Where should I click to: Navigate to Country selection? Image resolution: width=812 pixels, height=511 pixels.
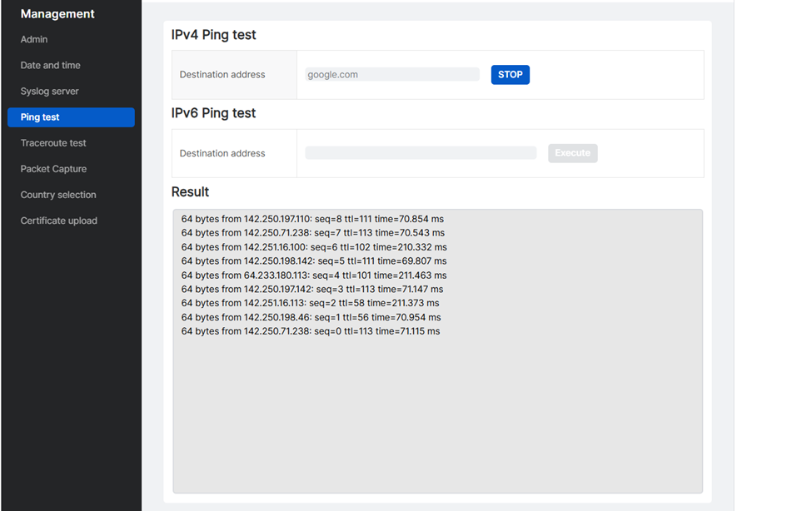[58, 195]
